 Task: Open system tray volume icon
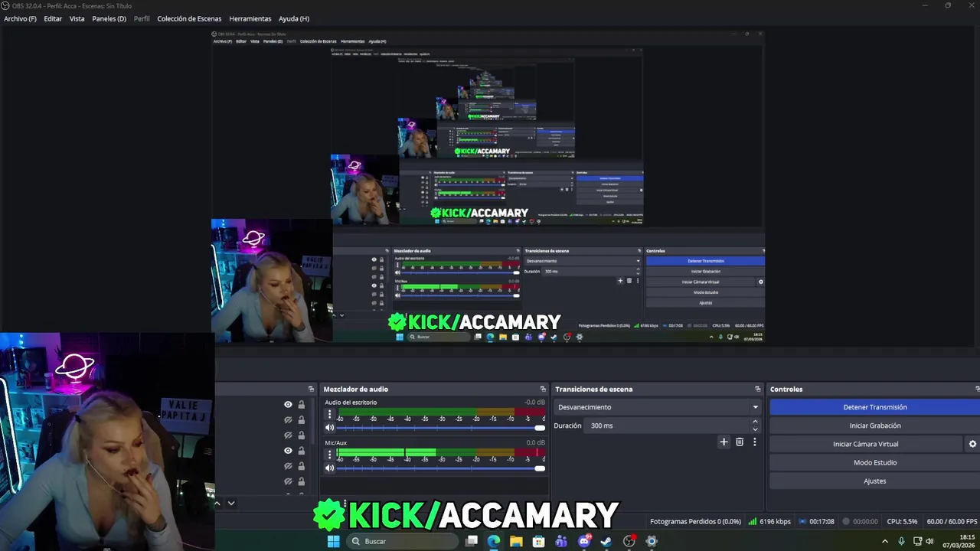coord(929,541)
